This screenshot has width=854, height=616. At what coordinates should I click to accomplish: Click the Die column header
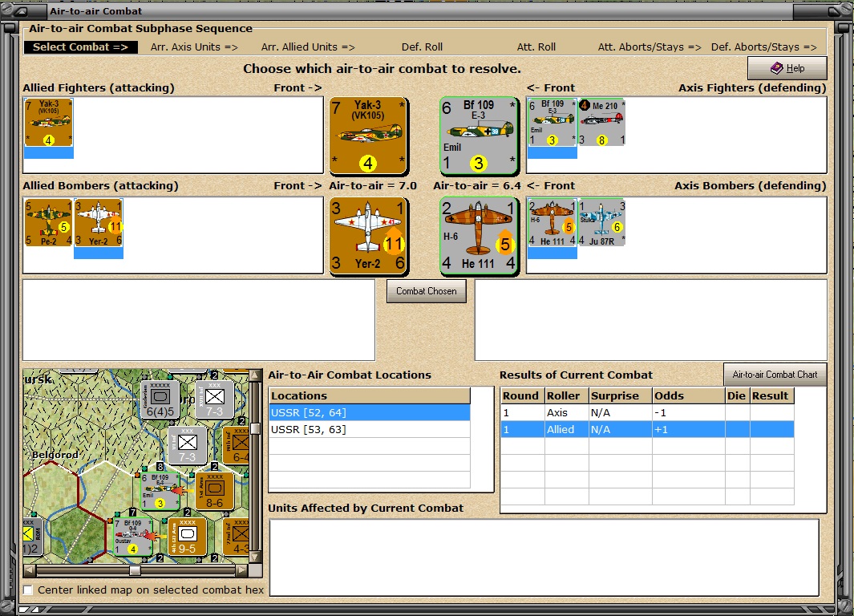[738, 396]
